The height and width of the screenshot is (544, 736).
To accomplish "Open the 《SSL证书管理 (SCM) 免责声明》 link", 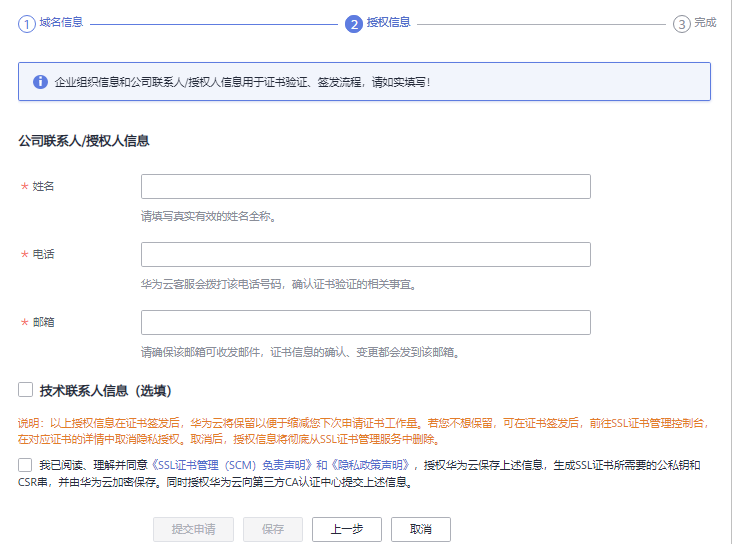I will click(x=231, y=465).
